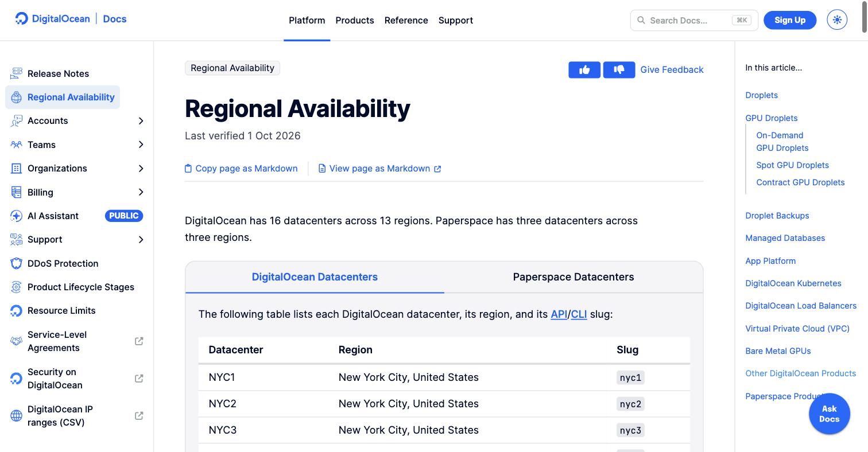Open the Reference top menu
Screen dimensions: 868x452
(x=406, y=20)
